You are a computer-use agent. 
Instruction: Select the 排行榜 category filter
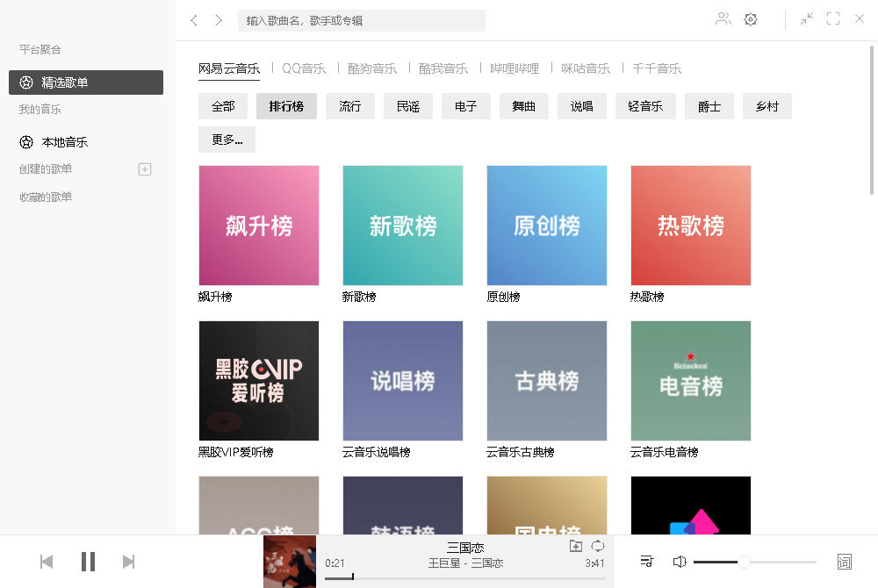(x=287, y=106)
